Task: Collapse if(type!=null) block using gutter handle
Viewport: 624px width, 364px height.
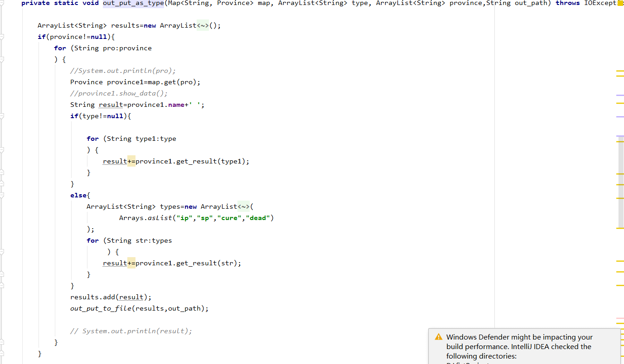Action: coord(2,116)
